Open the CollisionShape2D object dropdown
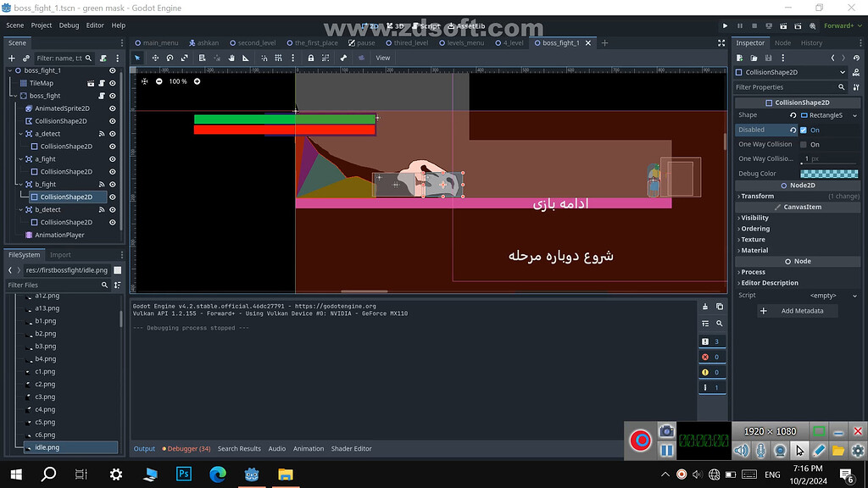Image resolution: width=868 pixels, height=488 pixels. (791, 72)
